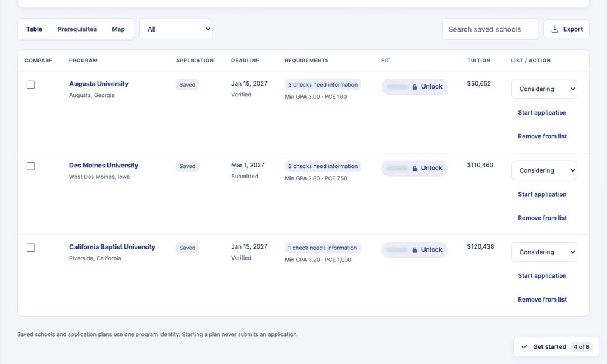Click the West Des Moines, Iowa location text
This screenshot has width=607, height=364.
100,177
